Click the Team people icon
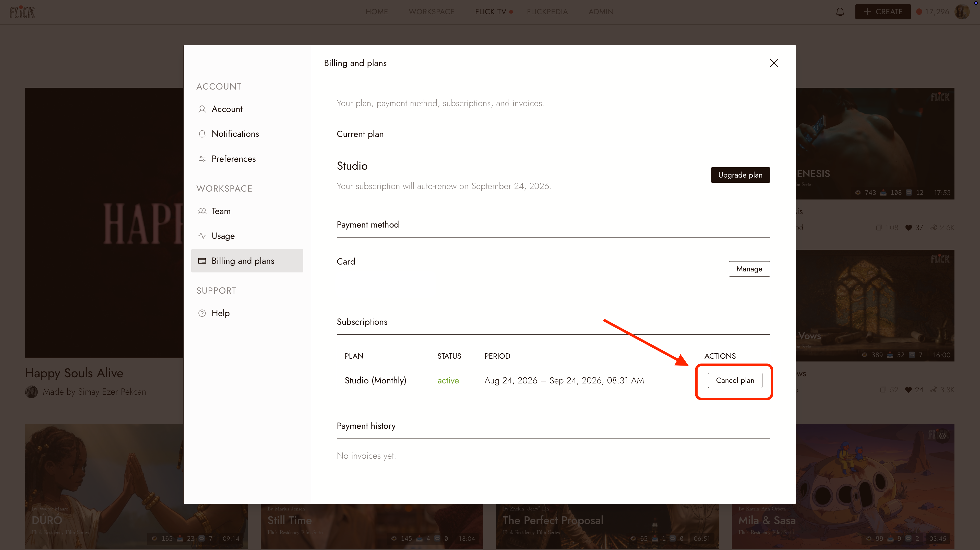Image resolution: width=980 pixels, height=550 pixels. click(x=202, y=211)
